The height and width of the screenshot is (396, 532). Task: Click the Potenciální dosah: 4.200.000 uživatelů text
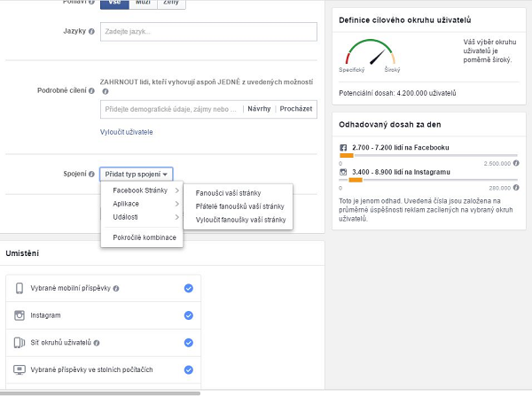(x=397, y=93)
